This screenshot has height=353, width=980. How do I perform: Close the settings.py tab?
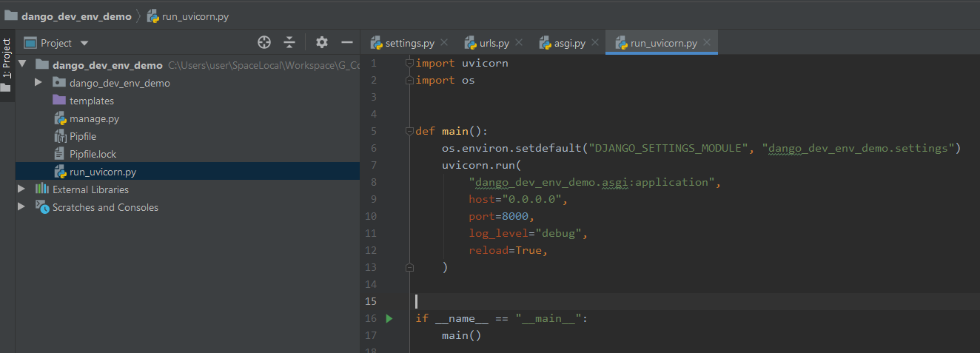(444, 42)
